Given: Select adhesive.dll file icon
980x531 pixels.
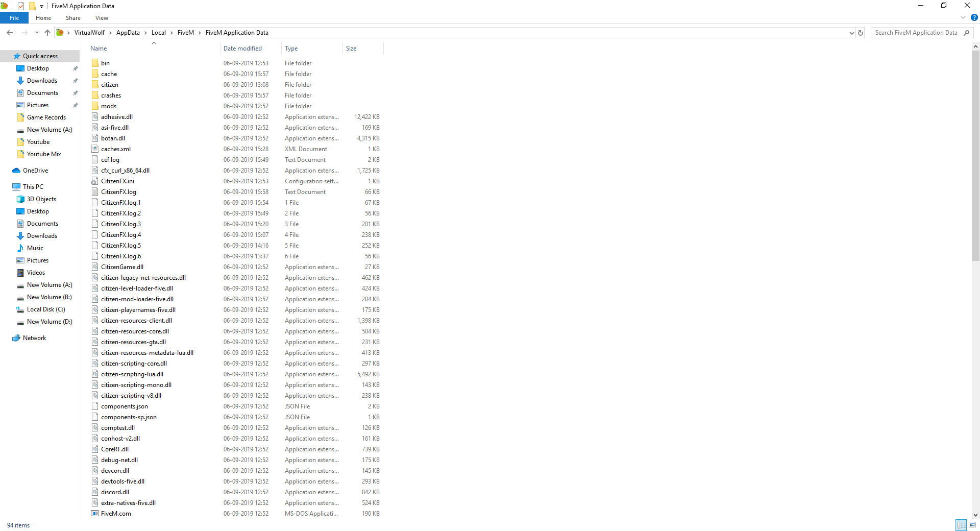Looking at the screenshot, I should point(95,117).
